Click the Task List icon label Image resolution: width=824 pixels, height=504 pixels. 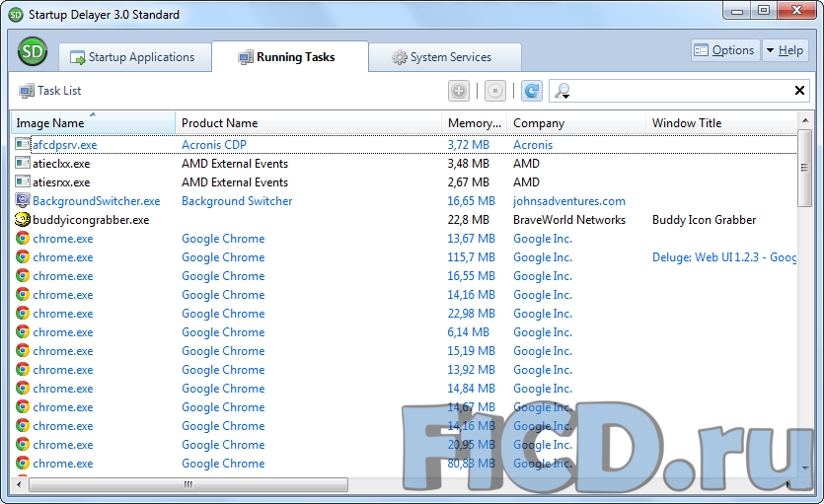point(50,91)
